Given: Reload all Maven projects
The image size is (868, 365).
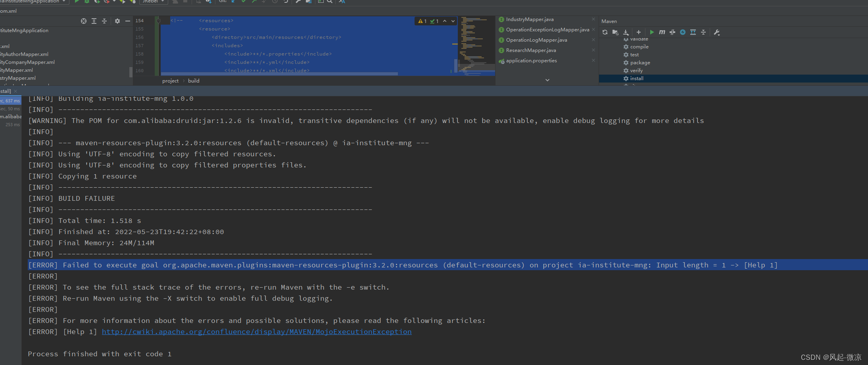Looking at the screenshot, I should click(x=605, y=32).
